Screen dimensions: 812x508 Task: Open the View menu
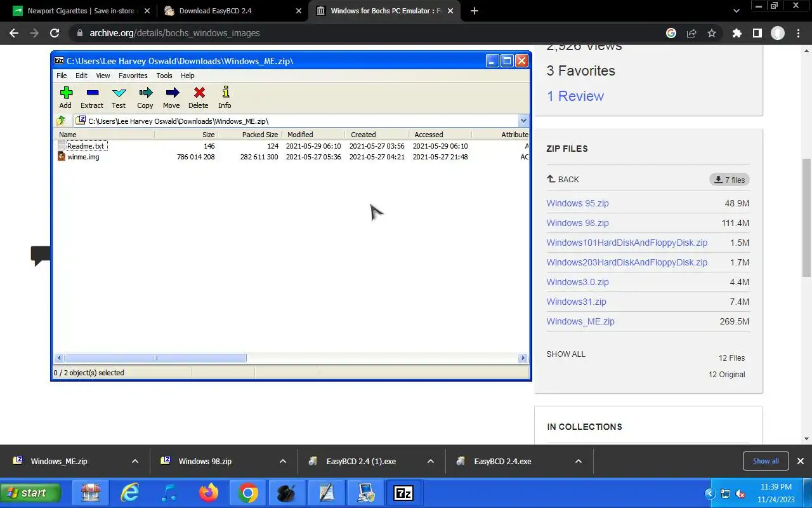103,76
